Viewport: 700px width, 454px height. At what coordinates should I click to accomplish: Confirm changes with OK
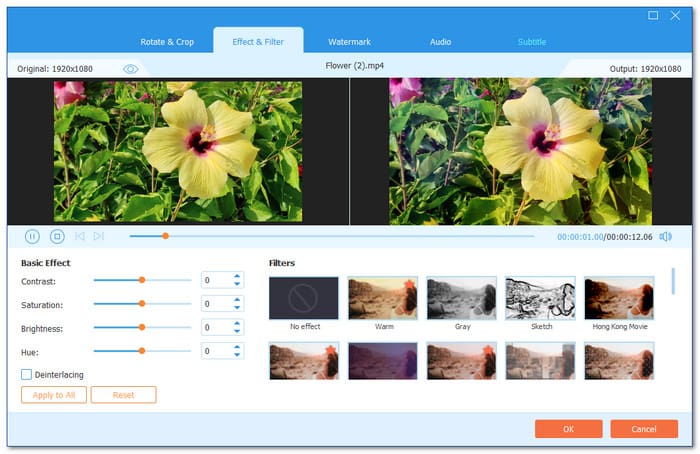click(x=568, y=429)
